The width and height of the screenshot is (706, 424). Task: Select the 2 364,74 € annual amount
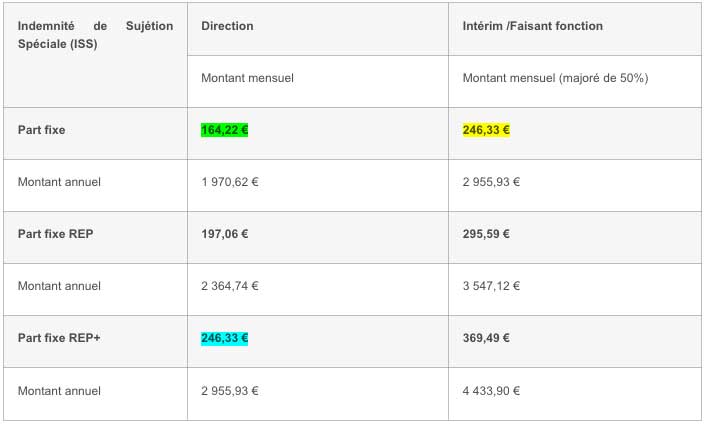coord(230,286)
